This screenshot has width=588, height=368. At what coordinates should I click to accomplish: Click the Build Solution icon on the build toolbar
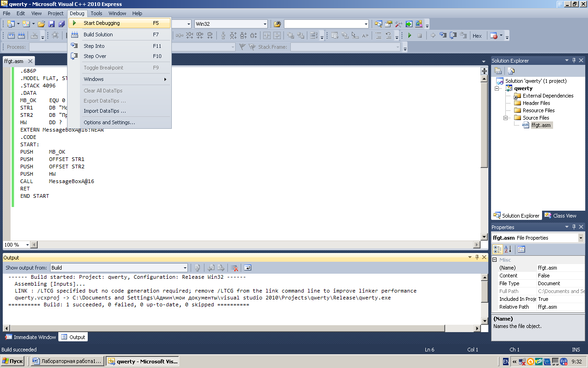pyautogui.click(x=21, y=35)
